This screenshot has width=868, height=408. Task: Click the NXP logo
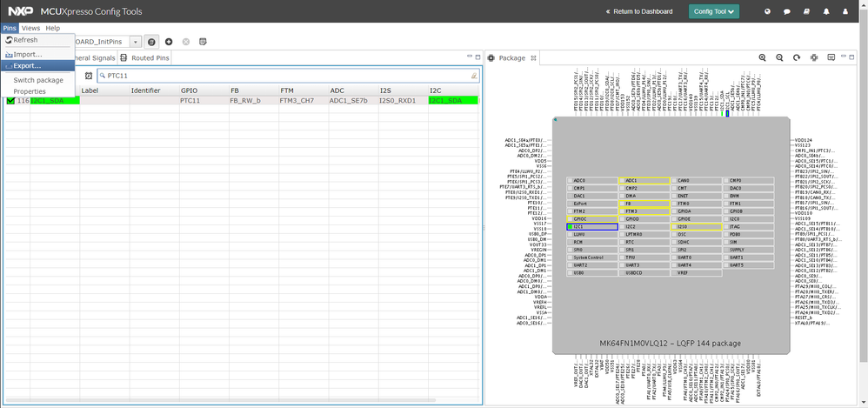21,11
